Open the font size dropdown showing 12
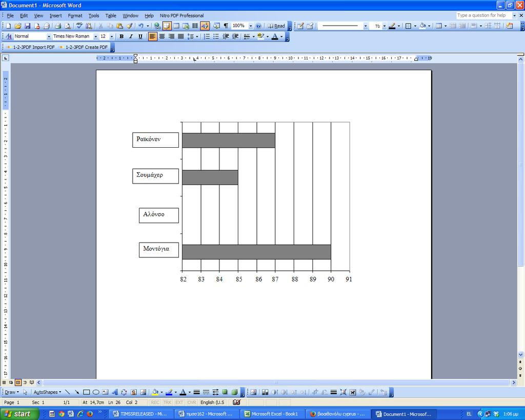 click(x=112, y=36)
